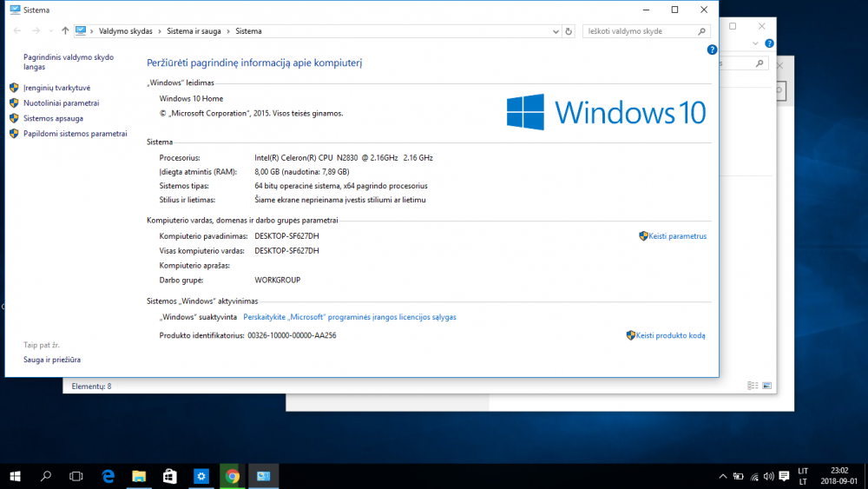Open Nuotoliniai parametrai link
Image resolution: width=868 pixels, height=489 pixels.
61,103
